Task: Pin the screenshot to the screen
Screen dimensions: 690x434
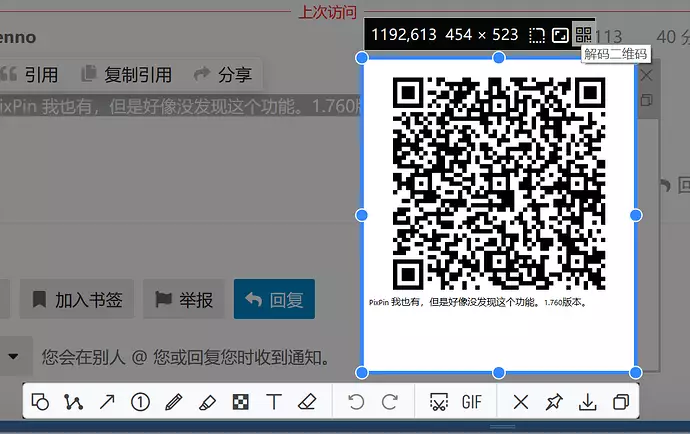Action: tap(554, 401)
